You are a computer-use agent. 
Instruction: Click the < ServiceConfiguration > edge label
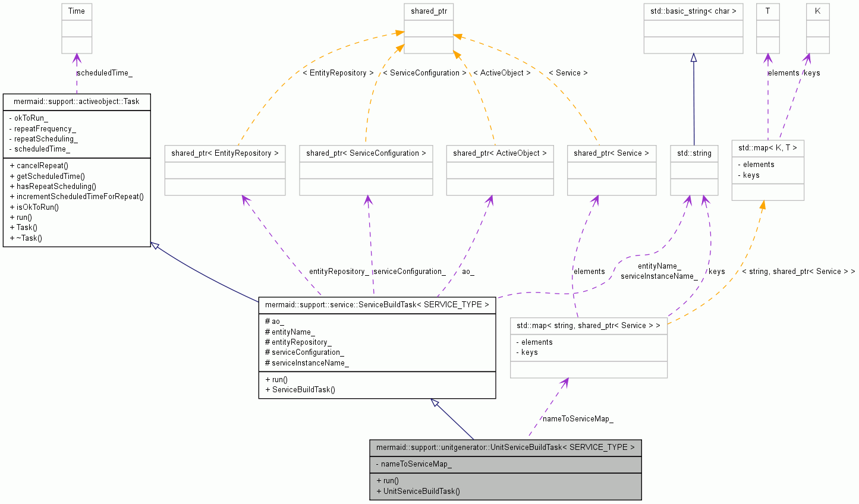tap(425, 73)
